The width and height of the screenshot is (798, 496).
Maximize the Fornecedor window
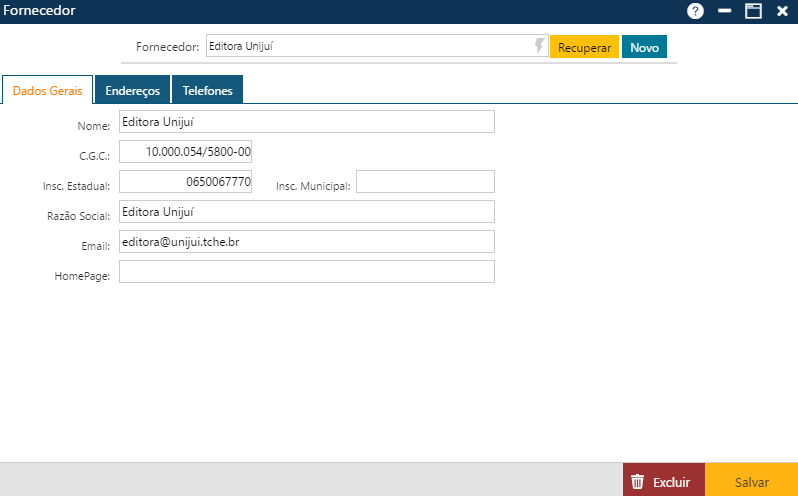coord(753,11)
